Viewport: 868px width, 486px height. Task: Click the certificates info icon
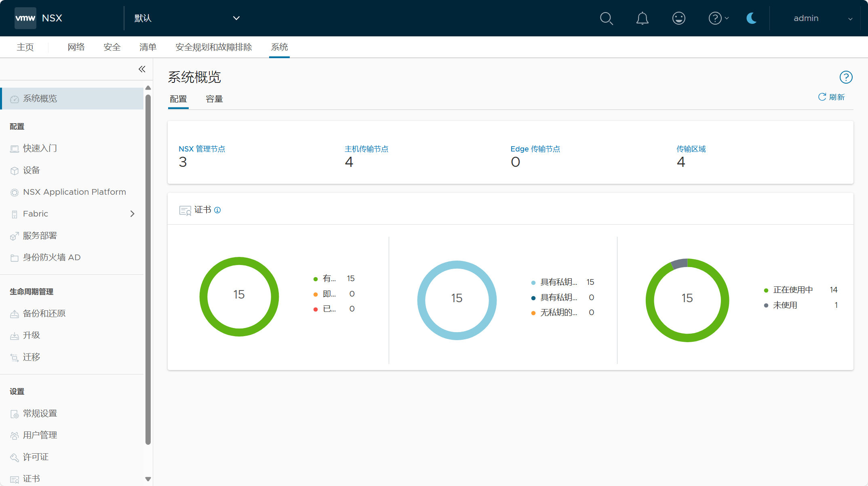(217, 210)
